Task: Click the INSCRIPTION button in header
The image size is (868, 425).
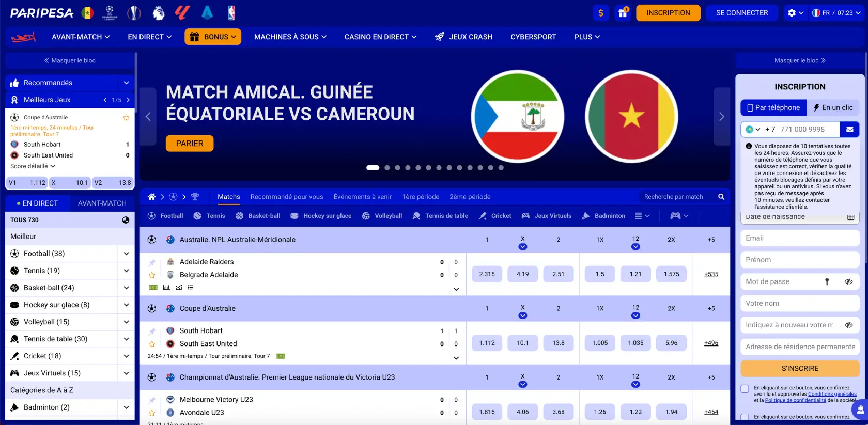Action: 668,13
